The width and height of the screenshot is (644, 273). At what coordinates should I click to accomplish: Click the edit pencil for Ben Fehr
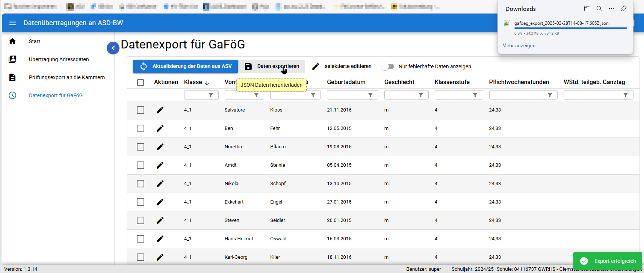[x=160, y=128]
